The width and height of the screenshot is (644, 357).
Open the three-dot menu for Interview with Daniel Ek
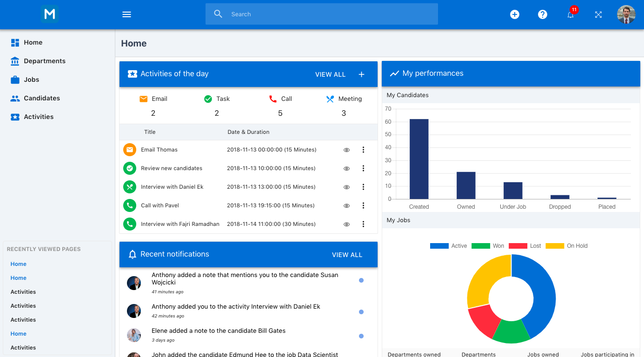[363, 187]
